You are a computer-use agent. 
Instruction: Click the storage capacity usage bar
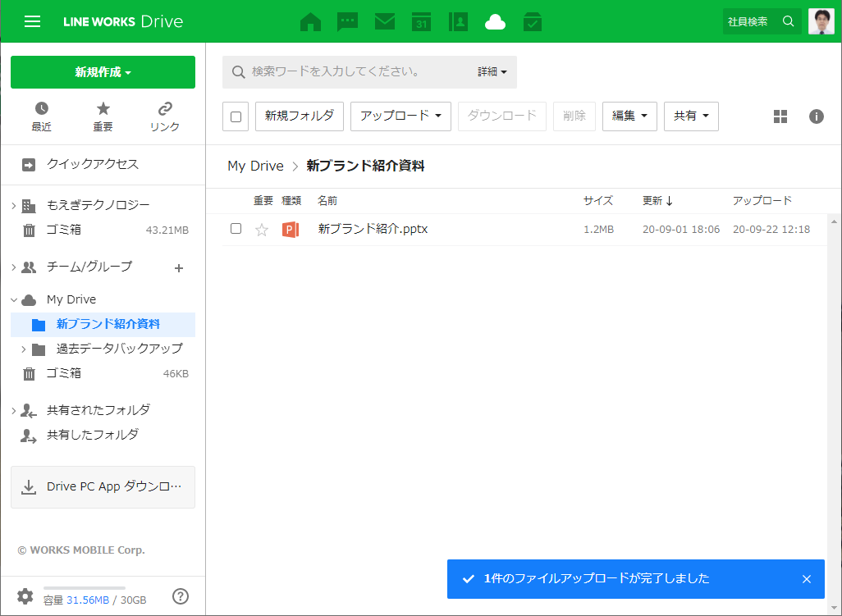84,588
